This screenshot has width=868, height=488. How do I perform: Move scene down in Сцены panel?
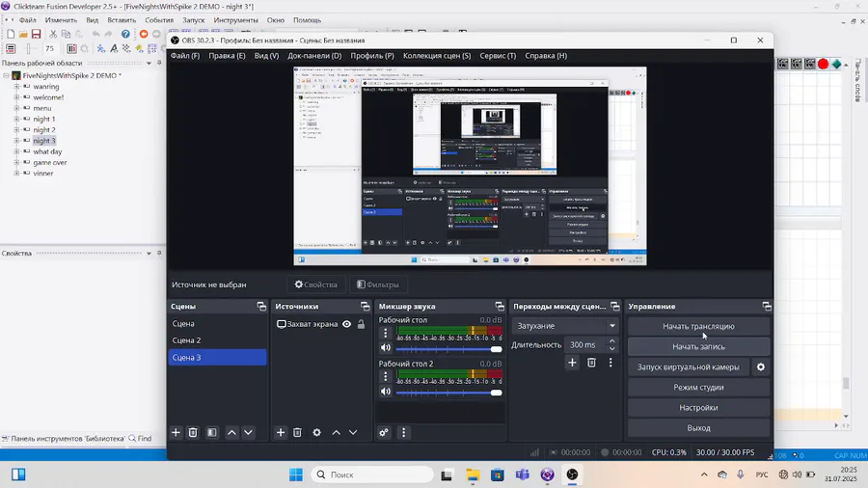click(x=249, y=433)
